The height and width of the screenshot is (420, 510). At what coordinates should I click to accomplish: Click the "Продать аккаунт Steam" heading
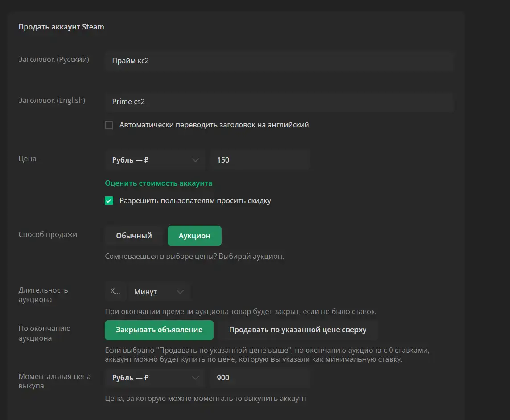pyautogui.click(x=61, y=27)
